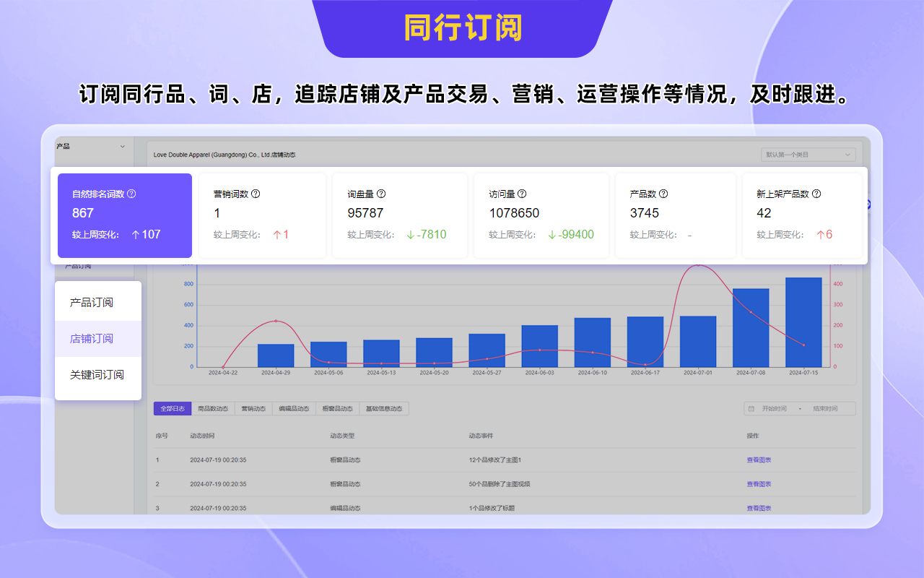Click the 询盘量 help icon
This screenshot has width=924, height=578.
coord(382,194)
